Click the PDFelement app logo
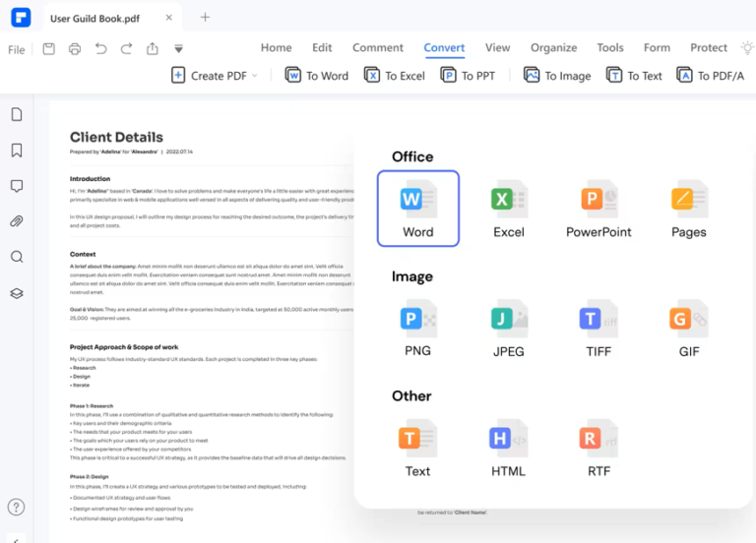The height and width of the screenshot is (543, 756). 21,18
